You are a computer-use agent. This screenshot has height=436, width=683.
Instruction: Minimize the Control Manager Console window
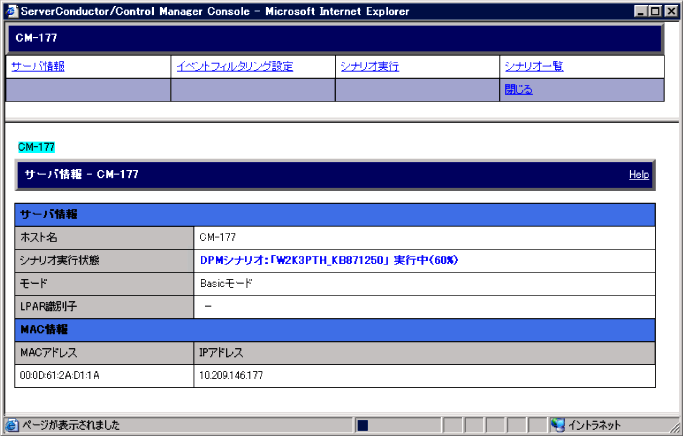pyautogui.click(x=641, y=10)
